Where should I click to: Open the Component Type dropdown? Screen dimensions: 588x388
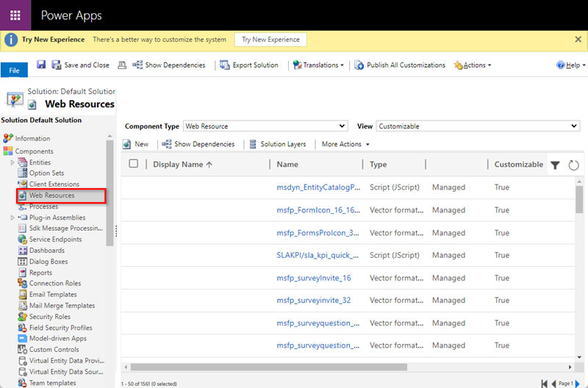click(265, 126)
